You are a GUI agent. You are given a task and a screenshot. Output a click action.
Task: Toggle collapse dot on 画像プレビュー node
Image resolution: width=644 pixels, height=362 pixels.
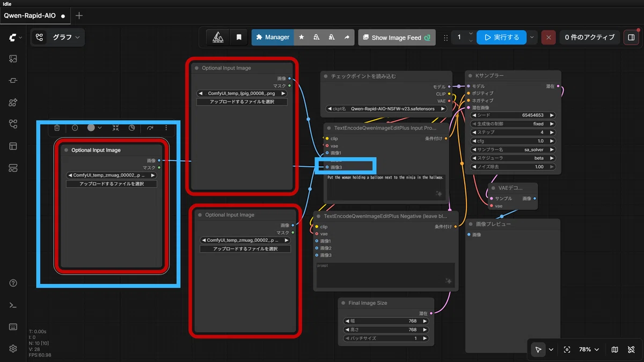pyautogui.click(x=470, y=224)
